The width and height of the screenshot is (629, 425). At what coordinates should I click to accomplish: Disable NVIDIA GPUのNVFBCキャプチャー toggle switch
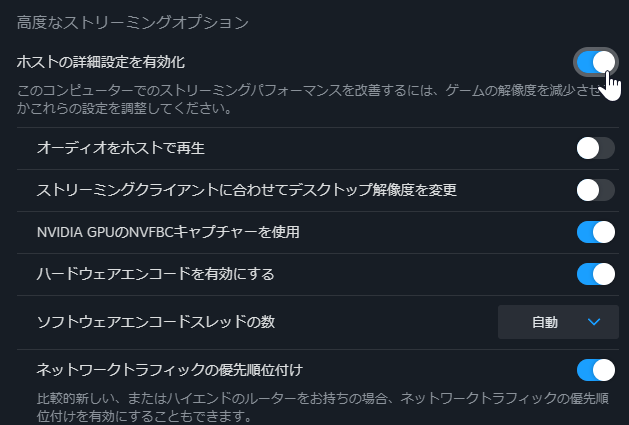point(596,232)
